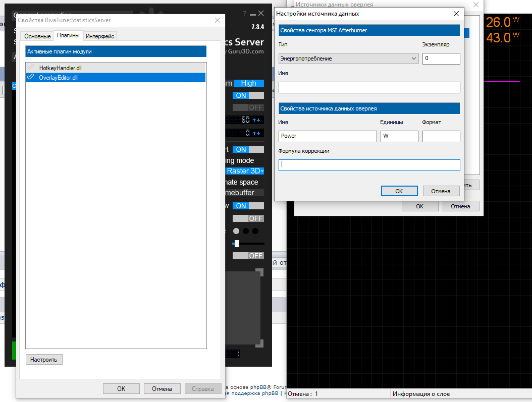Screen dimensions: 532x402
Task: Click the framebuffer coordinate space selector
Action: tap(245, 193)
